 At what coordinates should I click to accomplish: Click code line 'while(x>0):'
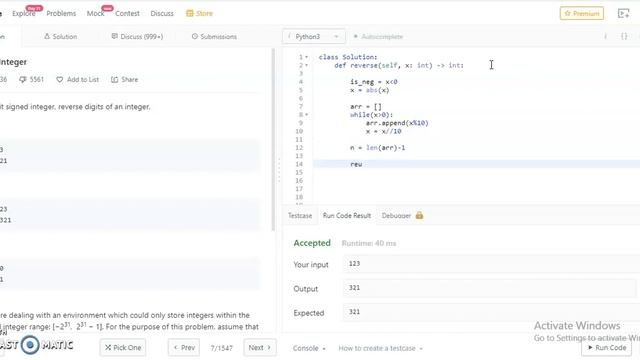point(371,115)
